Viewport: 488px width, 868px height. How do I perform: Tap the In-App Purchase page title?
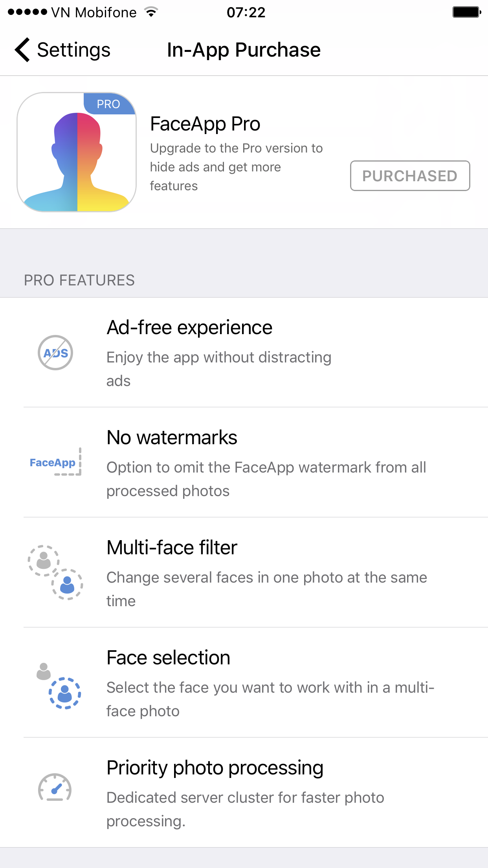click(x=244, y=50)
